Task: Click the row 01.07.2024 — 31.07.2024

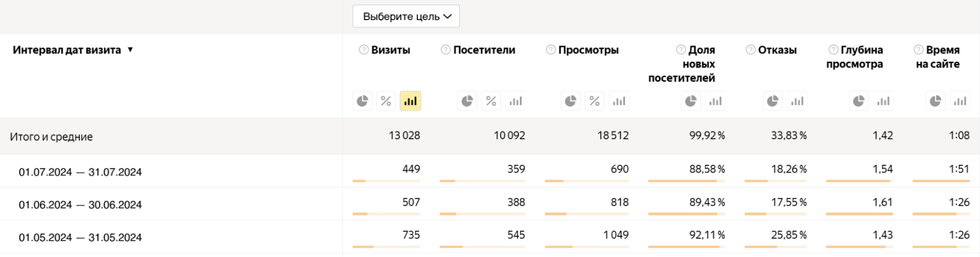Action: [x=80, y=172]
